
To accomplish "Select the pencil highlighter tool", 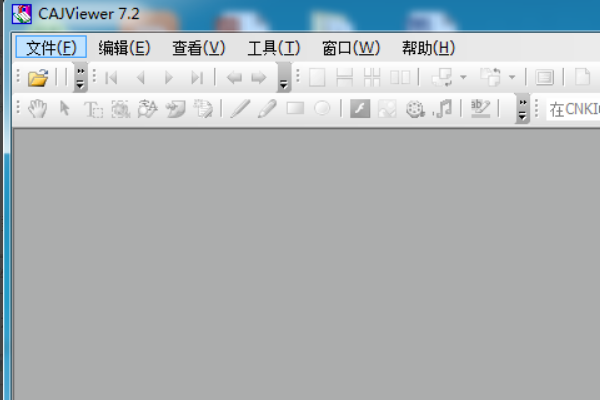I will pos(267,109).
